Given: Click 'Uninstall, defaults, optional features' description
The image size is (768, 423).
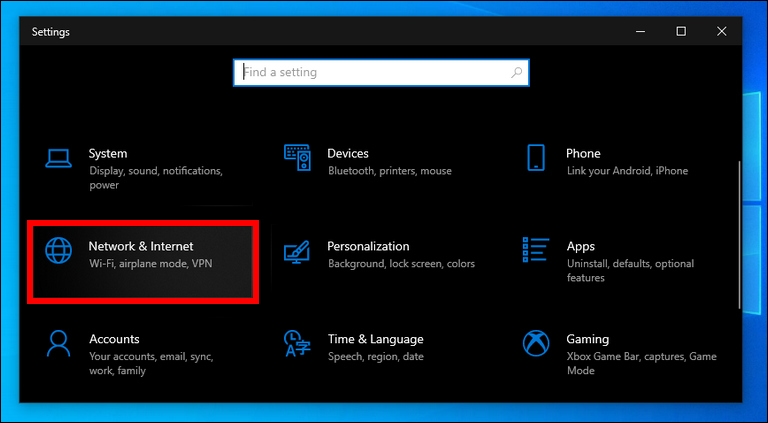Looking at the screenshot, I should [630, 271].
